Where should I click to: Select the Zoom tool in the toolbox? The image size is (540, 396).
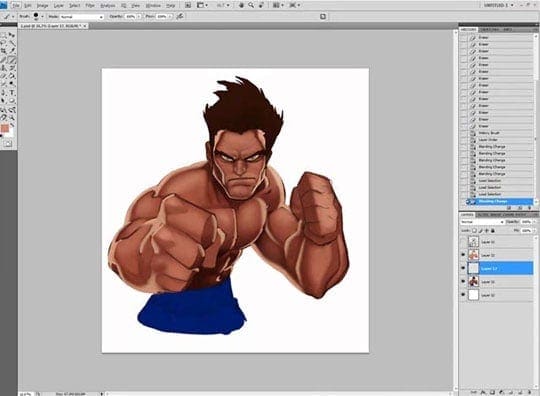pos(12,117)
